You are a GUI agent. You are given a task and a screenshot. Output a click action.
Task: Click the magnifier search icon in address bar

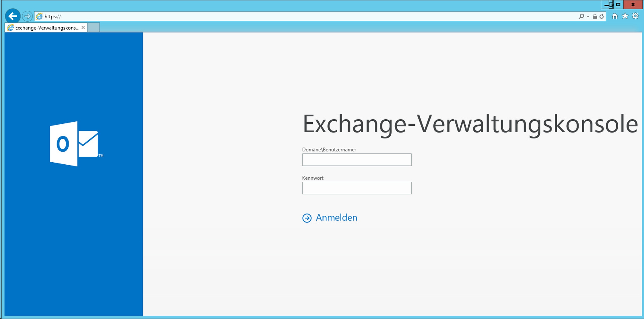tap(581, 16)
